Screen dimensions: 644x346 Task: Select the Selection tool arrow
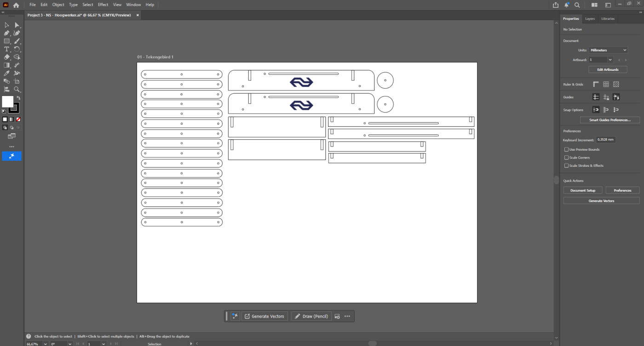7,25
